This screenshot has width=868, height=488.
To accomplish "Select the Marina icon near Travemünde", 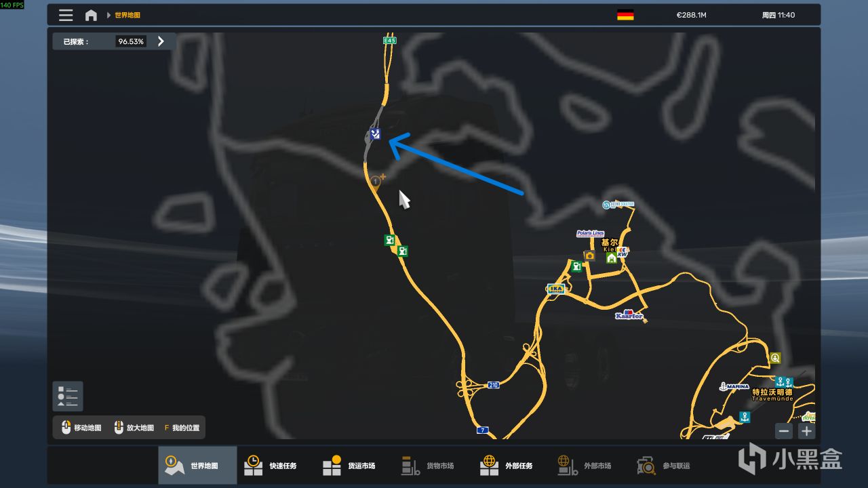I will click(734, 386).
